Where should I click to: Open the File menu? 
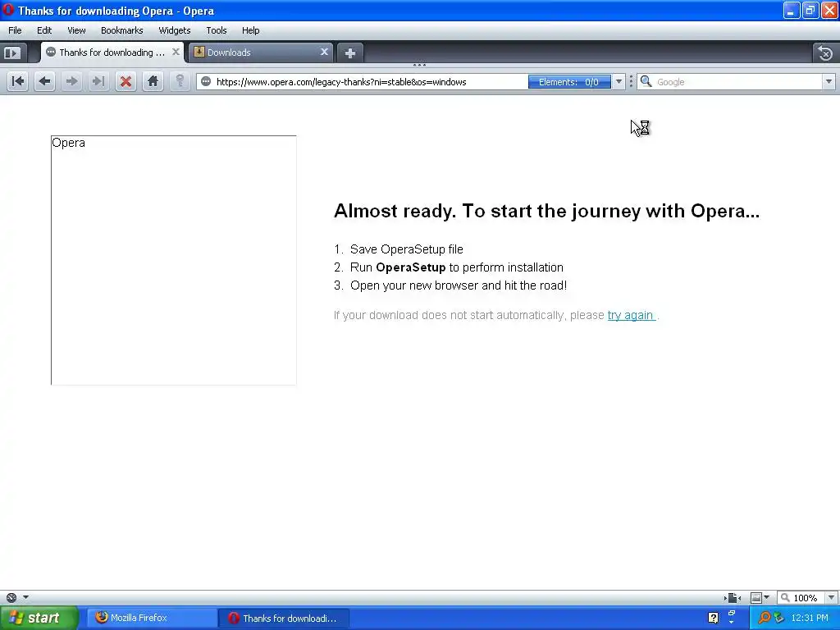click(x=15, y=30)
